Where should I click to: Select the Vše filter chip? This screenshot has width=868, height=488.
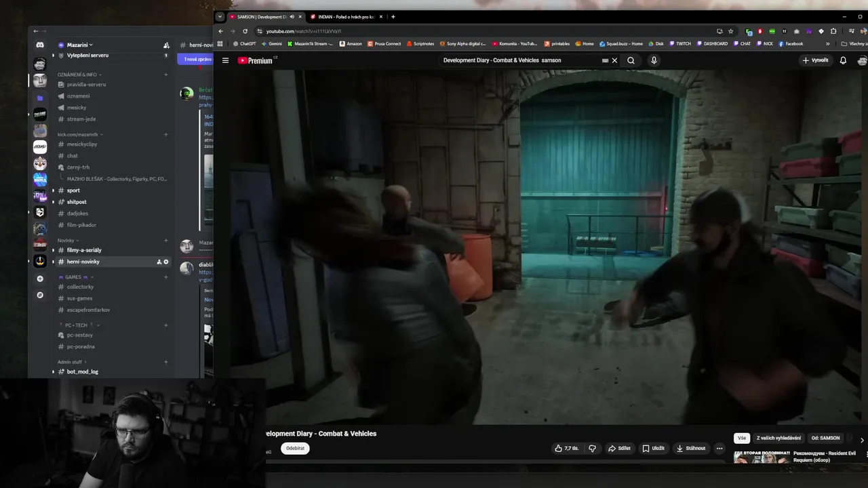tap(742, 438)
